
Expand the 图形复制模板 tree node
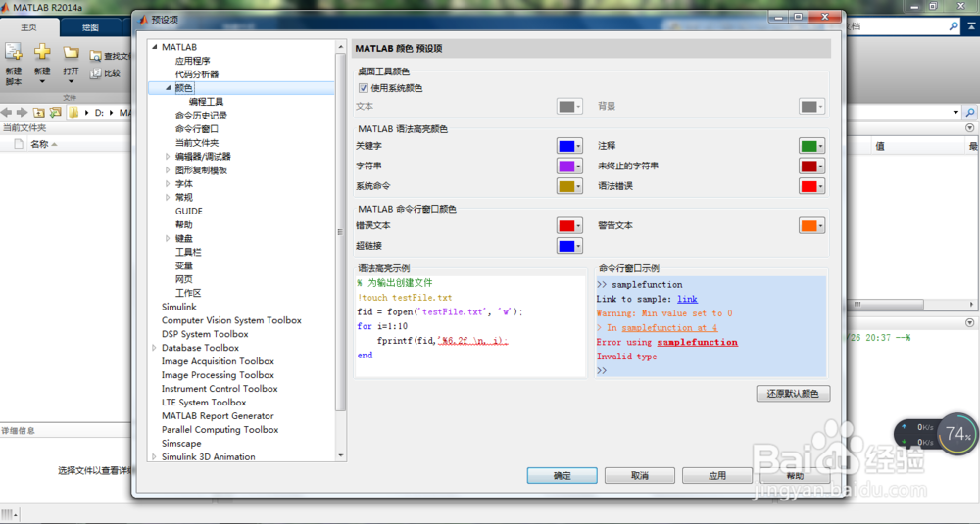[168, 169]
